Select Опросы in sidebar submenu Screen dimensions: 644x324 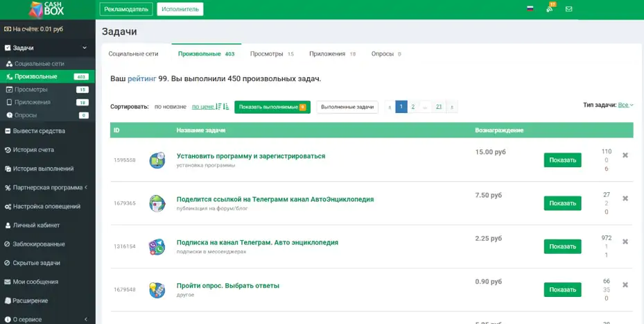tap(48, 116)
